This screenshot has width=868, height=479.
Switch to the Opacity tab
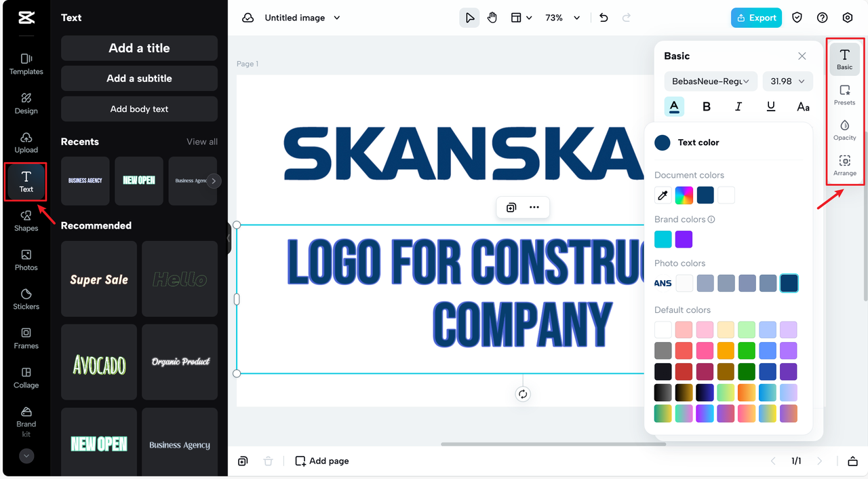845,130
